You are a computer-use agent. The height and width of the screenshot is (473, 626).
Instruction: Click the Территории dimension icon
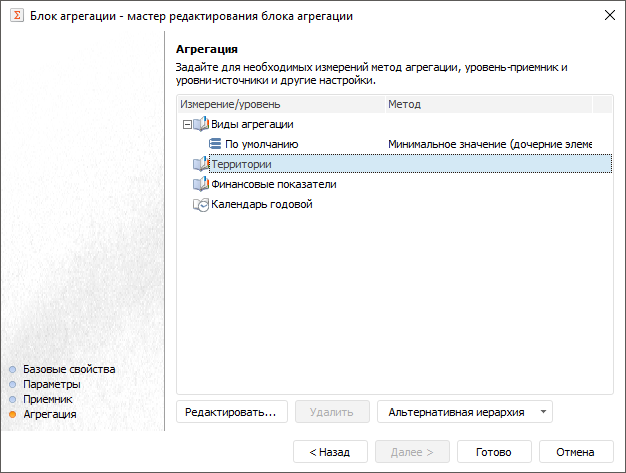200,164
